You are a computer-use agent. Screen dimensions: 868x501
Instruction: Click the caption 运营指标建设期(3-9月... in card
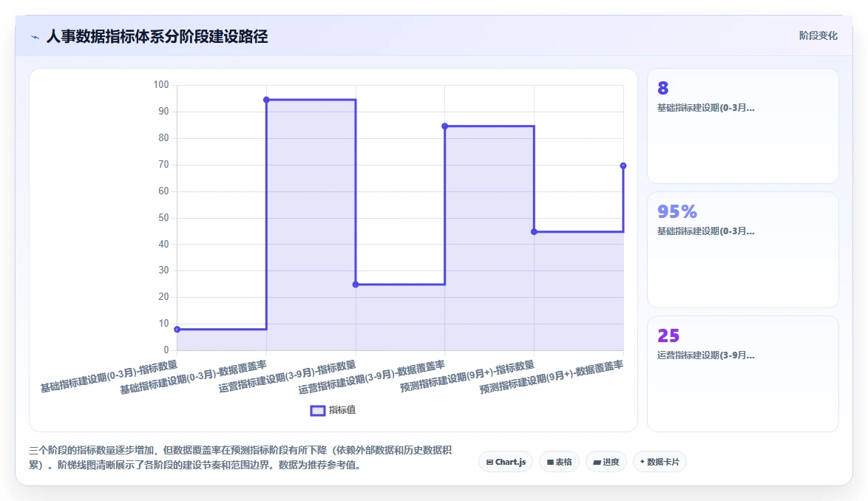coord(706,355)
